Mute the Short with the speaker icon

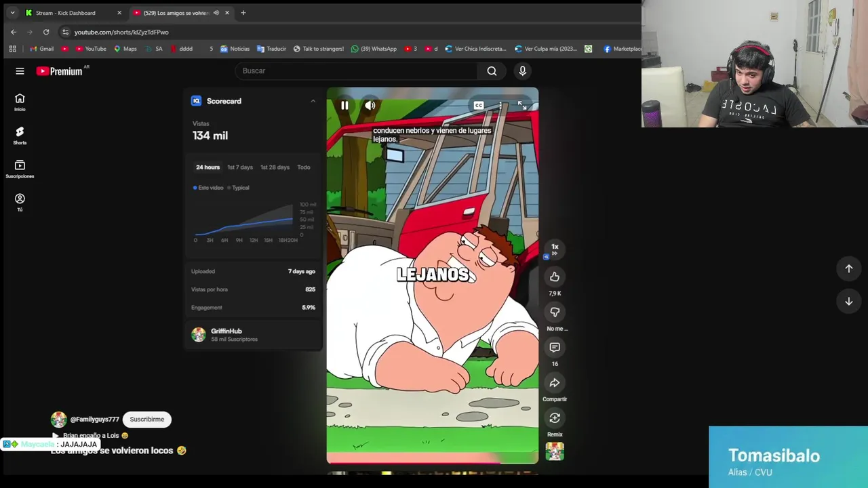370,106
